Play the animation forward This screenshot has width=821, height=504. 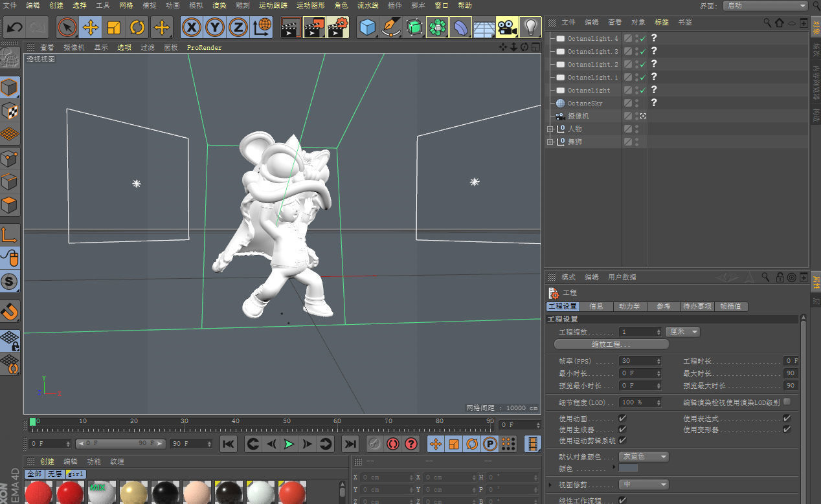click(289, 444)
